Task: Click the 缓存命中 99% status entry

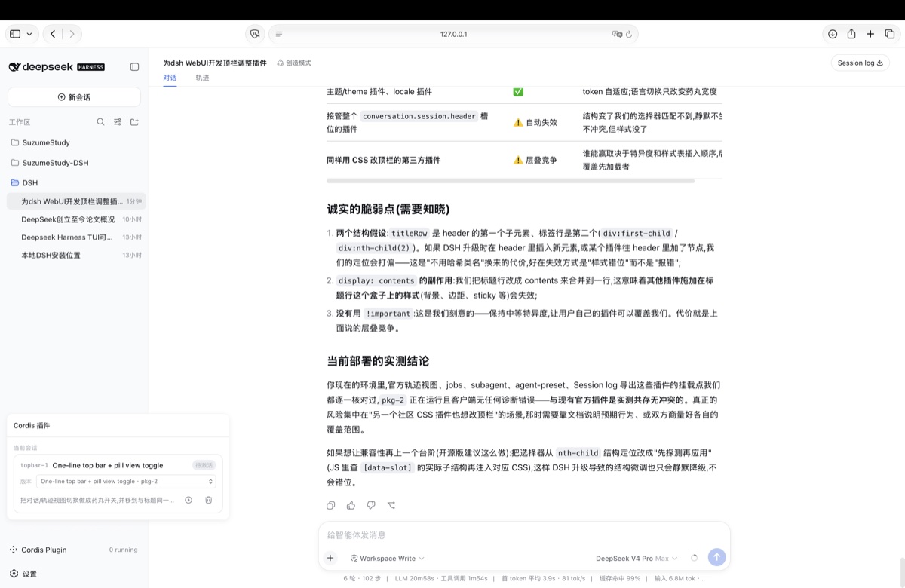Action: (620, 579)
